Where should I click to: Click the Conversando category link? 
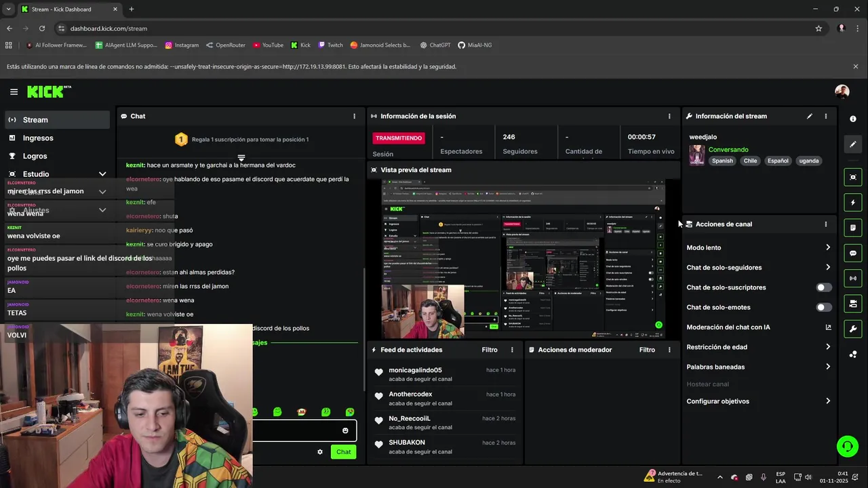click(728, 150)
